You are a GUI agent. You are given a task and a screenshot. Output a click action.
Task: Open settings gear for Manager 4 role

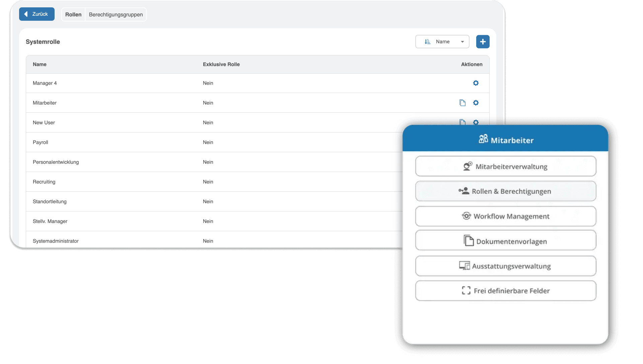(476, 83)
